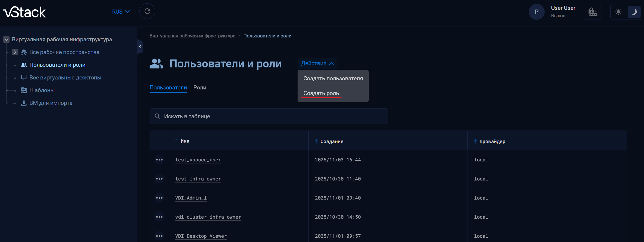The width and height of the screenshot is (644, 242).
Task: Click three-dots menu for vdi_cluster_infra_owner
Action: click(159, 217)
